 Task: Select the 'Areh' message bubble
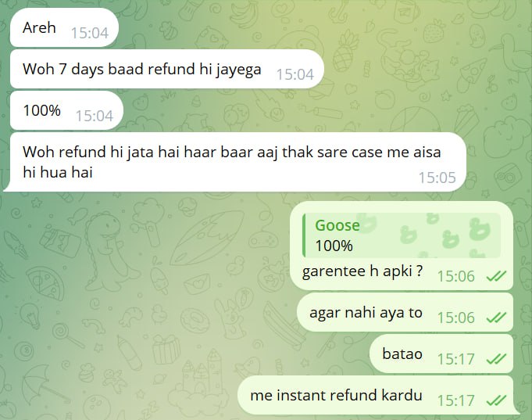[x=64, y=27]
